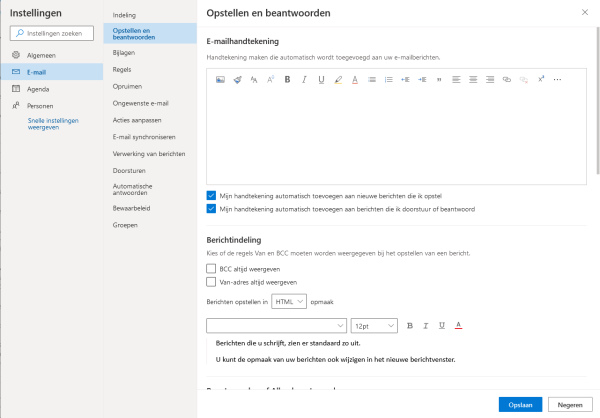The image size is (600, 418).
Task: Open 'Ongewenste e-mail' settings
Action: tap(150, 103)
